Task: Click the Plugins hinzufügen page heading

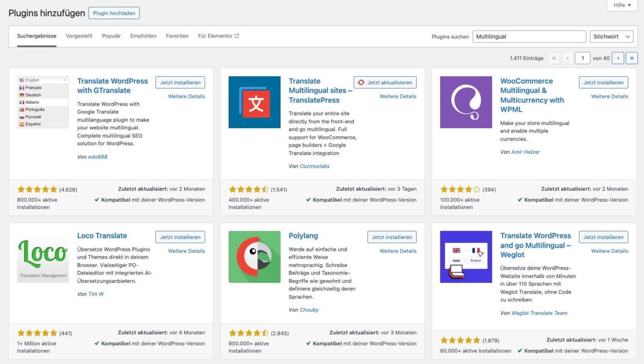Action: tap(47, 13)
